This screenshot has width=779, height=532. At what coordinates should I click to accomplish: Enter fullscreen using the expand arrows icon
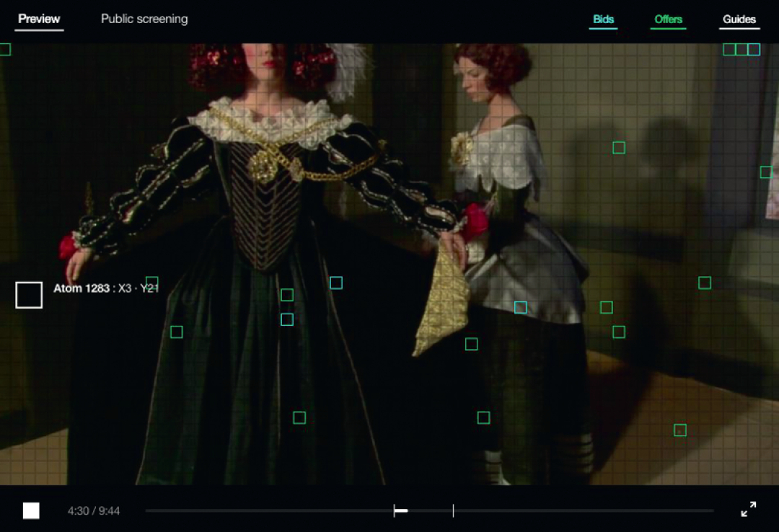pos(749,510)
